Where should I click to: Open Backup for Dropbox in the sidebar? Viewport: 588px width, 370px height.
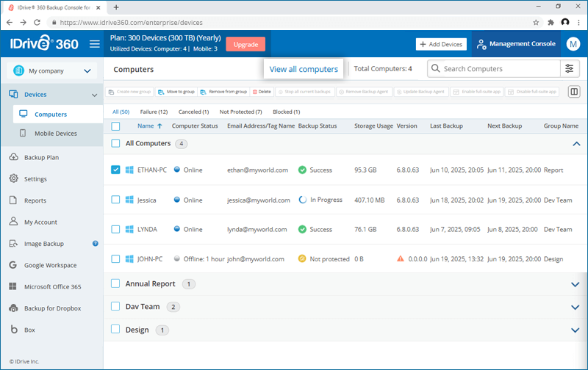[52, 308]
